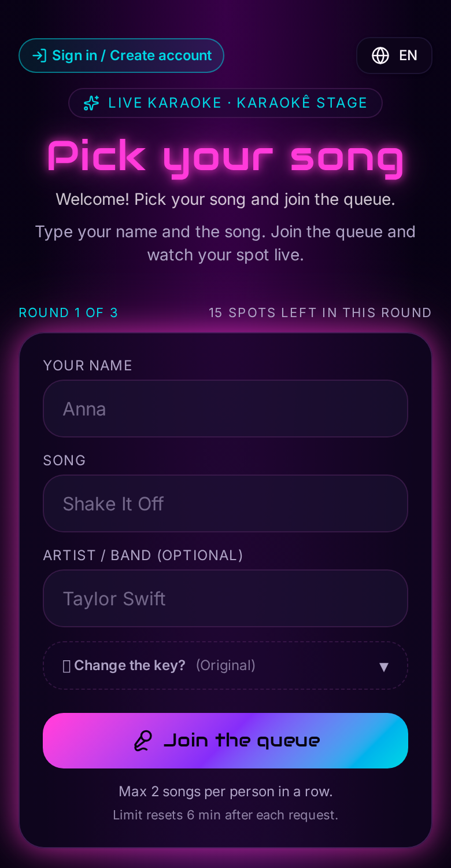Click the microphone icon on Join button
Screen dimensions: 451x868
[143, 741]
